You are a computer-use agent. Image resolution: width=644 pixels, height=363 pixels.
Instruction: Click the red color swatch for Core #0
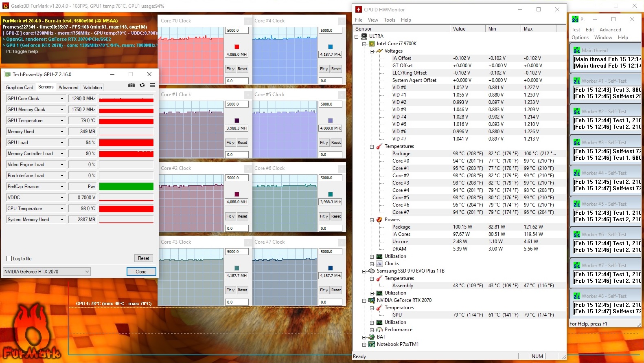pos(237,47)
